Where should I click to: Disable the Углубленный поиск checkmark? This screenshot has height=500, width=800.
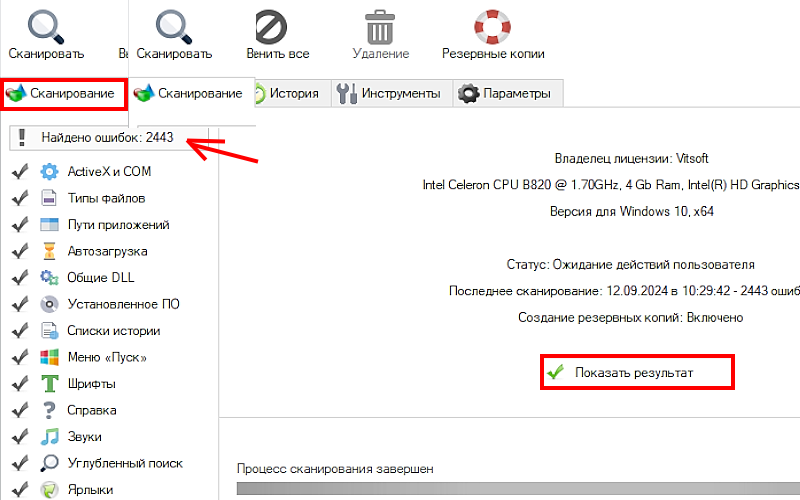(19, 463)
